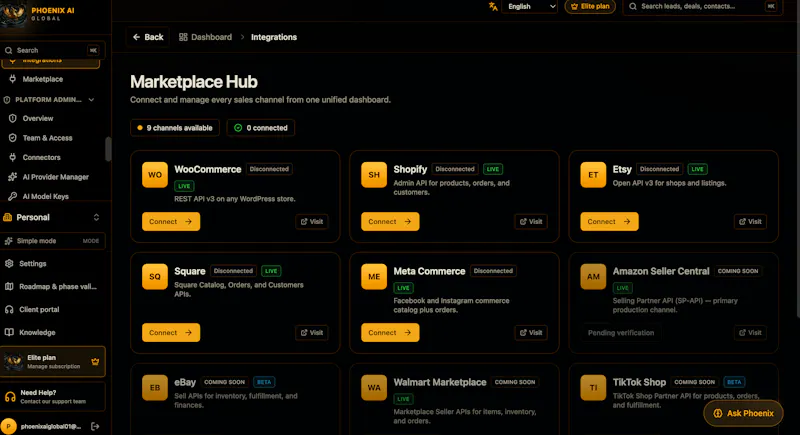Screen dimensions: 800x435
Task: Click the Settings gear icon
Action: tap(9, 264)
